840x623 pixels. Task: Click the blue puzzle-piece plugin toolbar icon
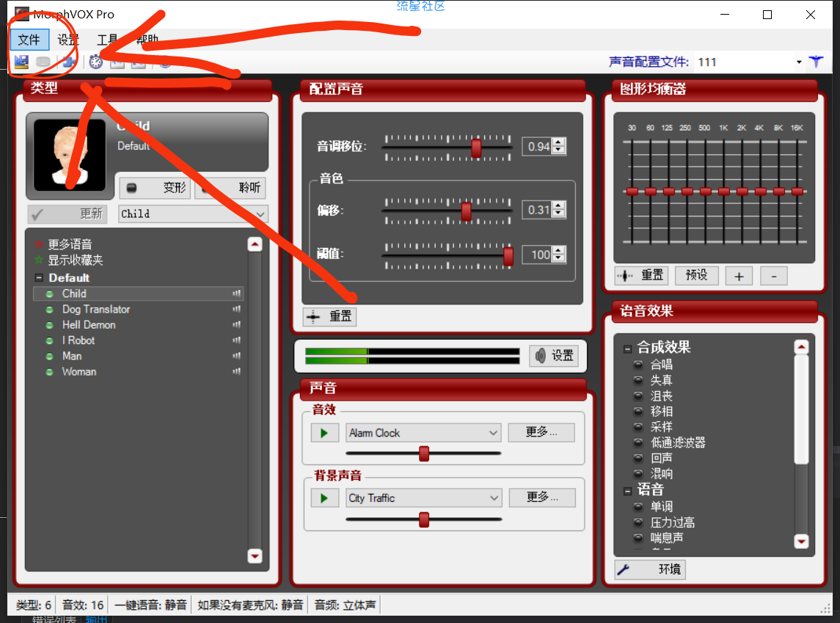point(68,62)
